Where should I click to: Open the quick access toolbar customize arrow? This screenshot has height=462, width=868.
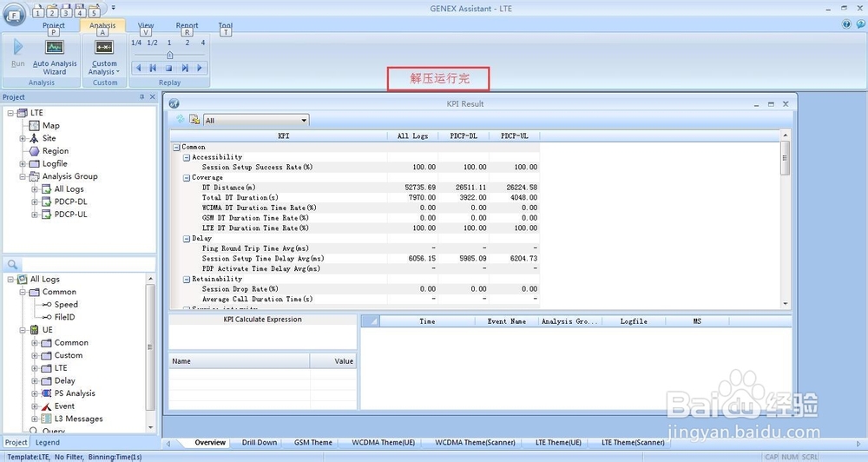(x=113, y=8)
